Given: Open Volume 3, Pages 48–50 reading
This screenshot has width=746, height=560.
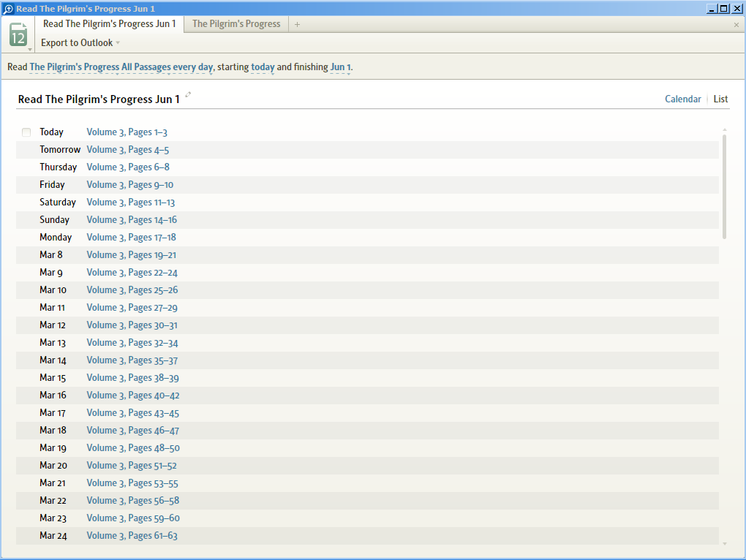Looking at the screenshot, I should click(x=133, y=448).
